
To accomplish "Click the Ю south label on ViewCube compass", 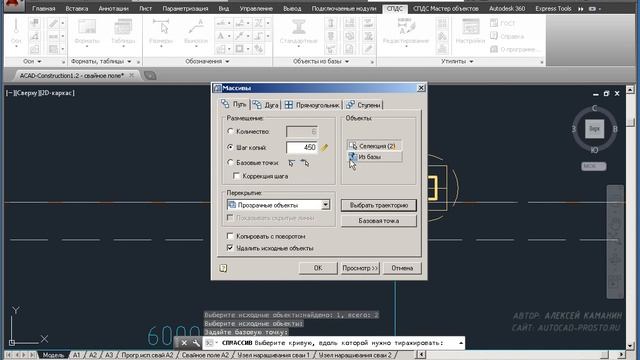I will pos(594,150).
